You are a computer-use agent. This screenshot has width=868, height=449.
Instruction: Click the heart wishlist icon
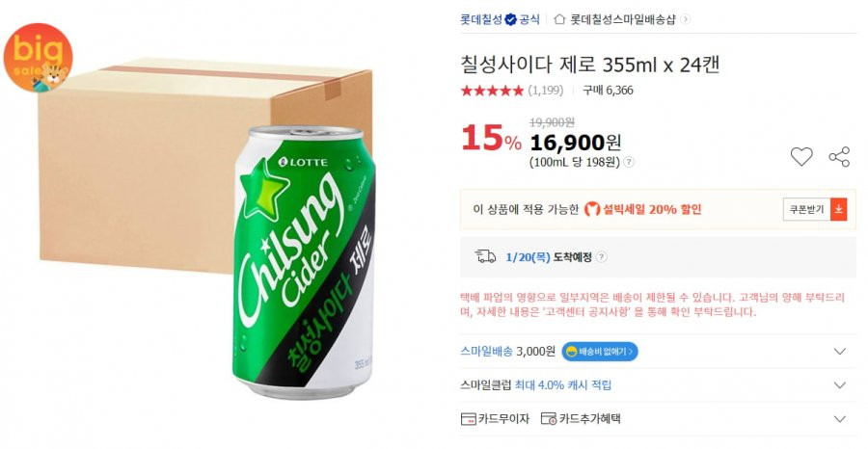[x=801, y=157]
